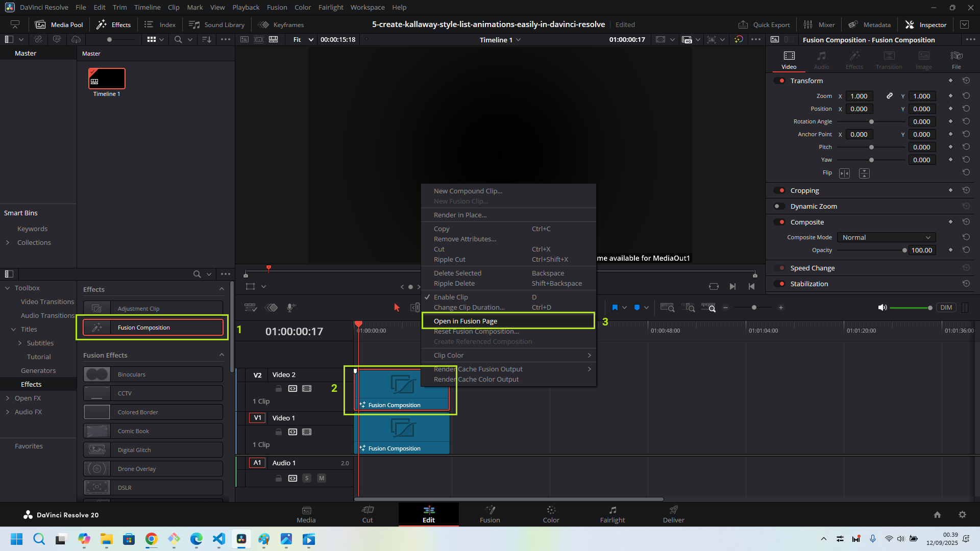Expand the Open FX tree item
Image resolution: width=980 pixels, height=551 pixels.
(8, 398)
